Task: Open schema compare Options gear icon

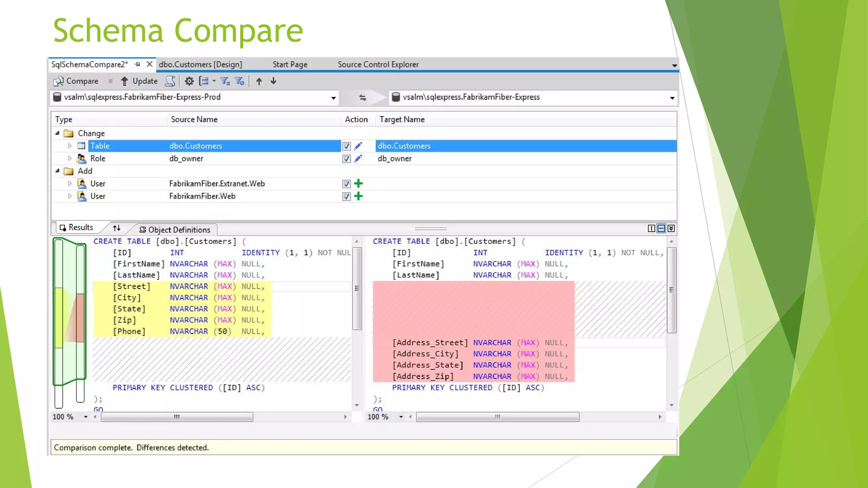Action: (x=189, y=81)
